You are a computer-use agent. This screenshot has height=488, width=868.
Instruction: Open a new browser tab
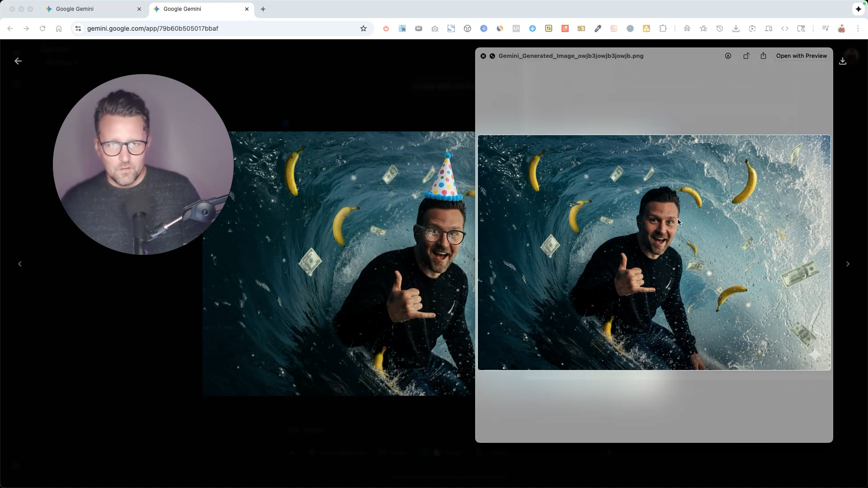point(263,9)
